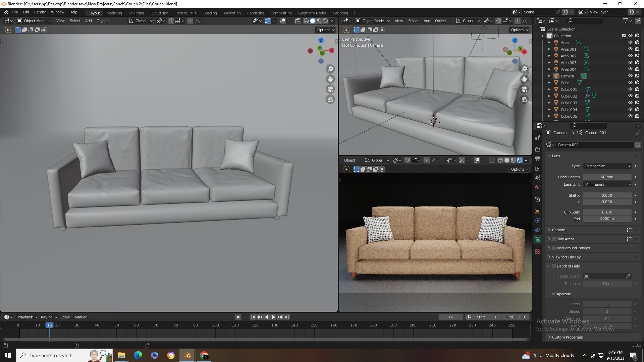Image resolution: width=644 pixels, height=362 pixels.
Task: Click the fake user shield for Camera.001
Action: click(x=638, y=145)
